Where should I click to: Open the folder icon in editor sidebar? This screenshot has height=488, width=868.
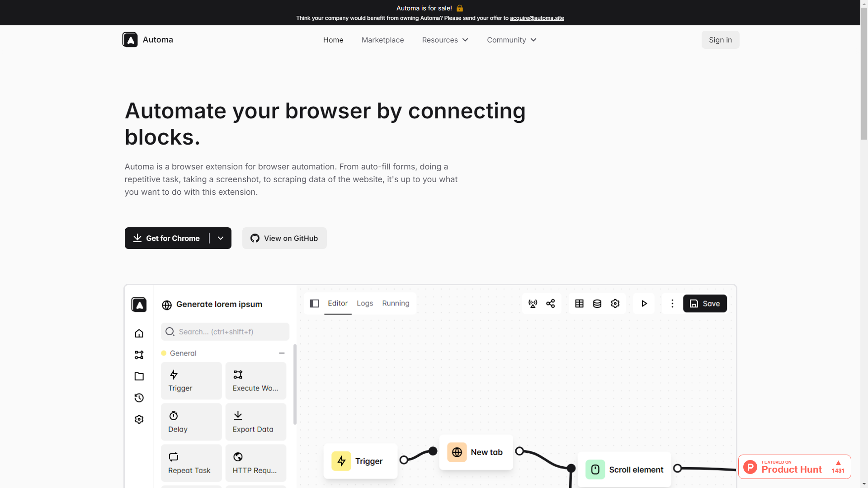point(139,376)
